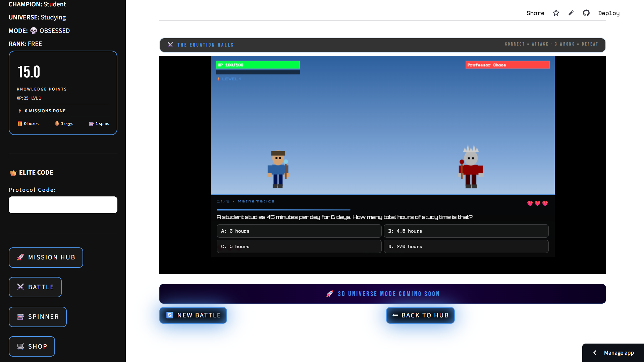Click the 3D Universe Mode banner
The height and width of the screenshot is (362, 644).
pyautogui.click(x=382, y=294)
